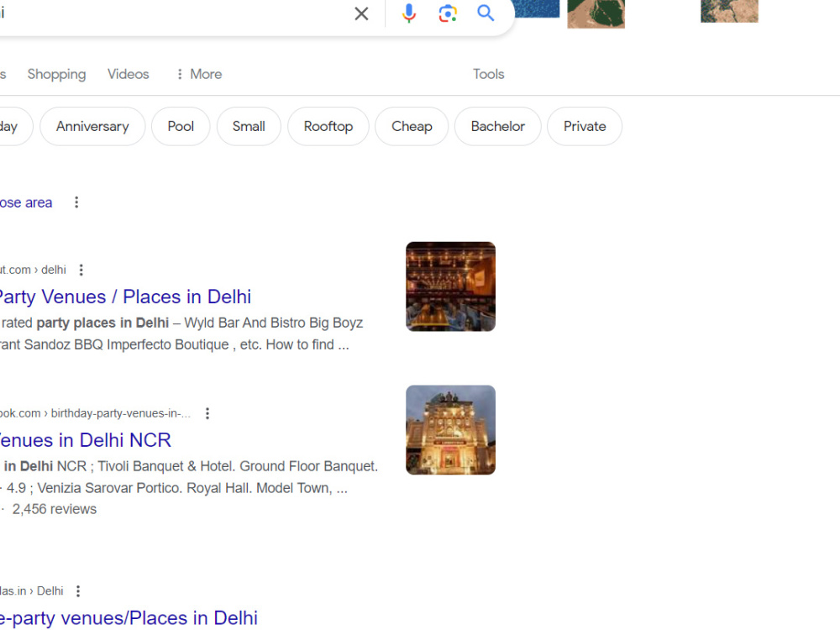Open 'Party Venues / Places in Delhi' result
This screenshot has height=630, width=840.
[x=125, y=297]
